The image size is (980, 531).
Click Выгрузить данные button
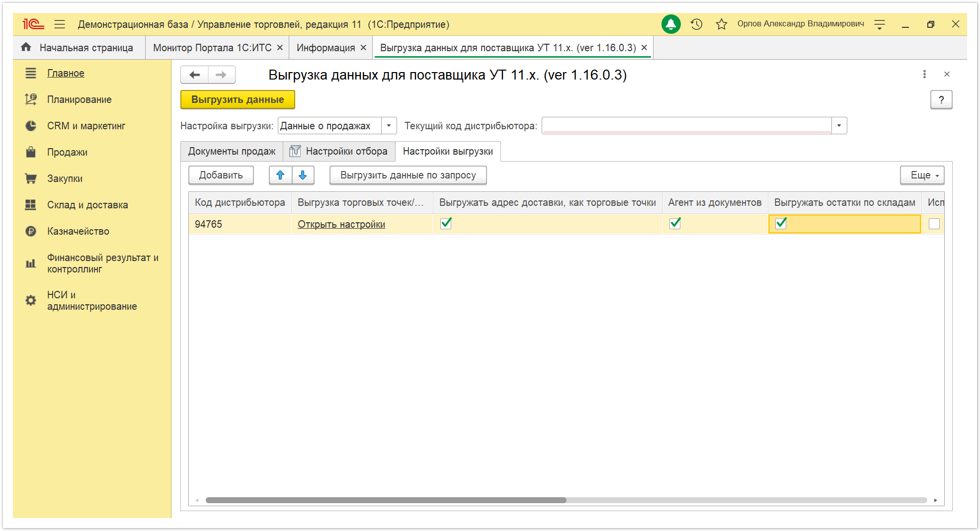(238, 99)
